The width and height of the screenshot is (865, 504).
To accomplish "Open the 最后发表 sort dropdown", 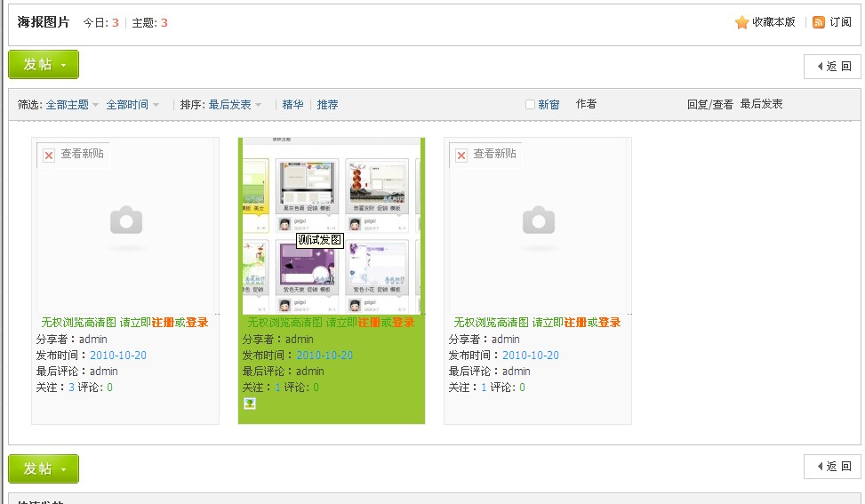I will (x=235, y=105).
